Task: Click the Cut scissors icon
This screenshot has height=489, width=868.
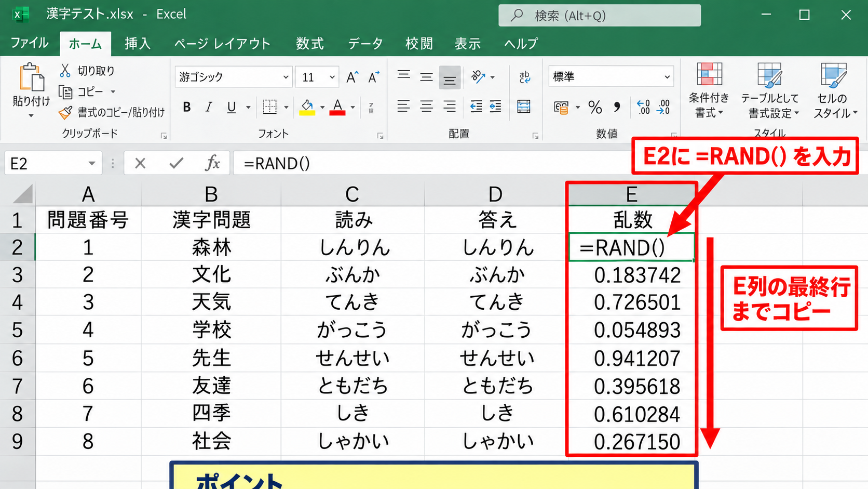Action: [x=65, y=70]
